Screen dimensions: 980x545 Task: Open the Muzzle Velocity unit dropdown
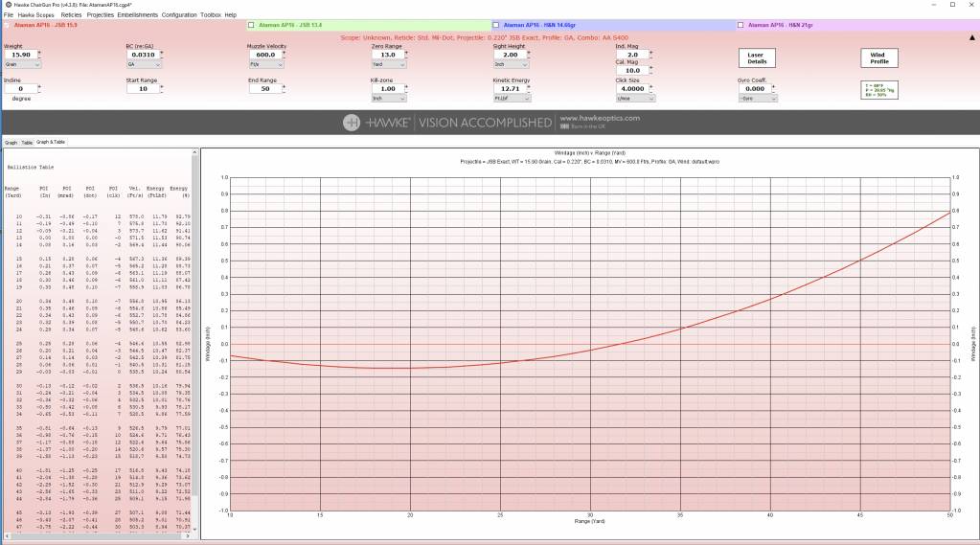pos(267,64)
